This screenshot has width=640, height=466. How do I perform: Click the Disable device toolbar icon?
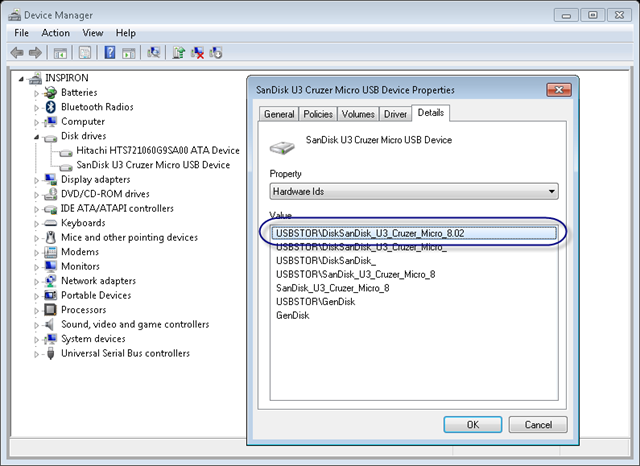216,53
